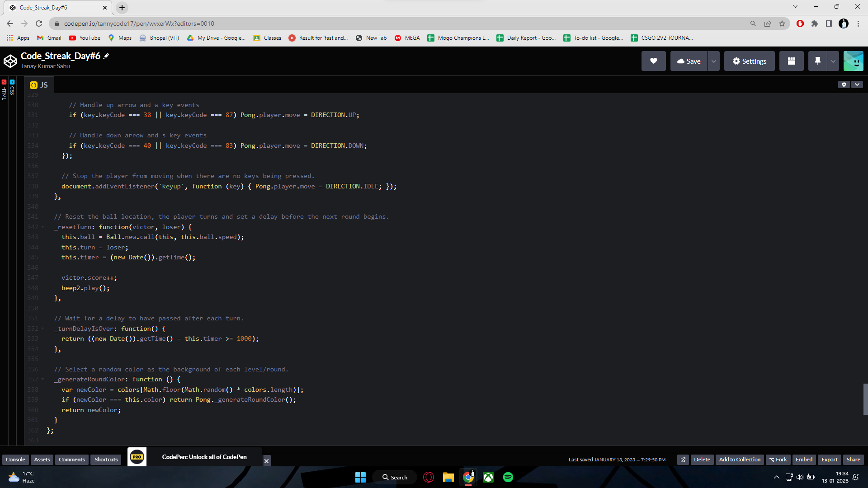Collapse the JS panel using its chevron

point(857,84)
